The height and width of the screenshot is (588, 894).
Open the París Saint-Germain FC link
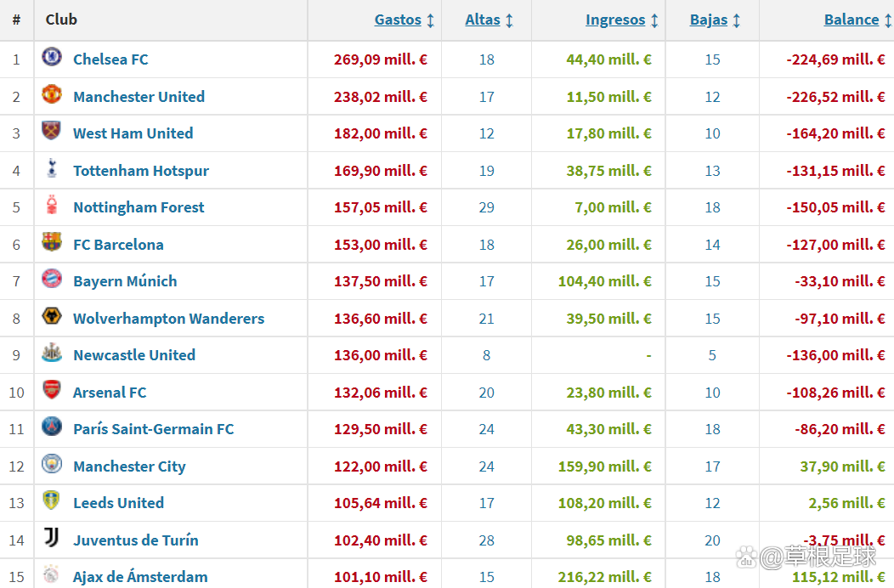[x=153, y=429]
